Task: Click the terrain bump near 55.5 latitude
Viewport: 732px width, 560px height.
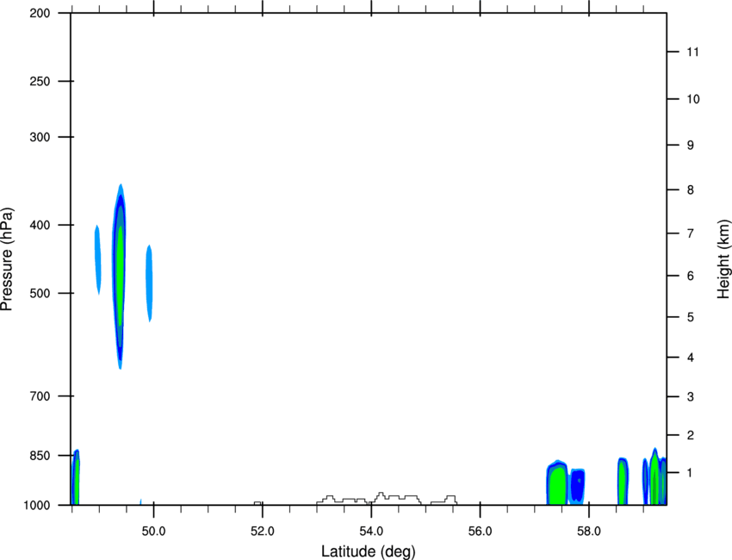Action: pos(444,501)
